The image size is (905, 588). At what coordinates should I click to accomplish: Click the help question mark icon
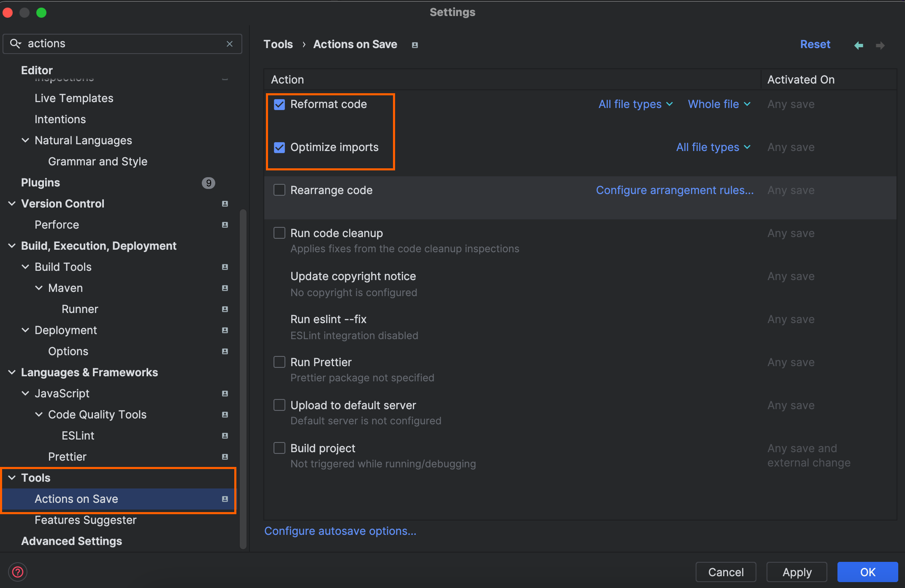(x=18, y=572)
